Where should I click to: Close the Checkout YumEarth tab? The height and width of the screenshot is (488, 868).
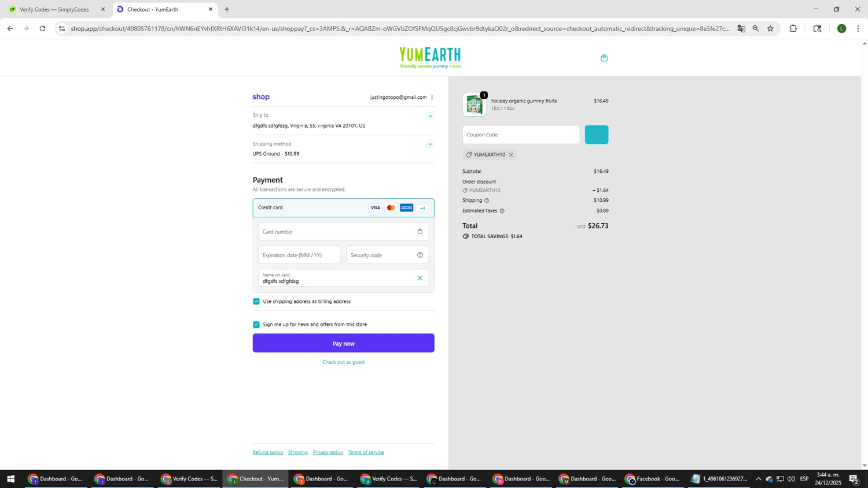coord(211,9)
